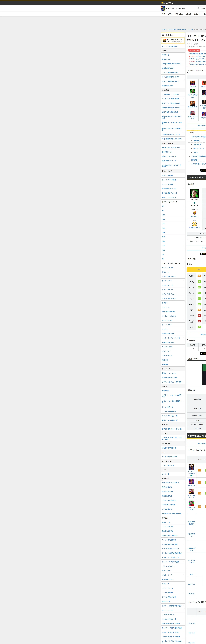Click the efootball2026 game app icon
Screen dimensions: 206x644
(163, 8)
